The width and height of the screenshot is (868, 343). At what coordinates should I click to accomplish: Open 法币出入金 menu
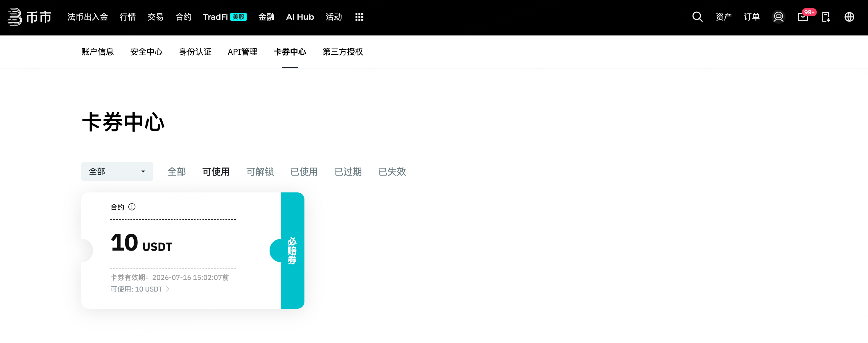88,17
